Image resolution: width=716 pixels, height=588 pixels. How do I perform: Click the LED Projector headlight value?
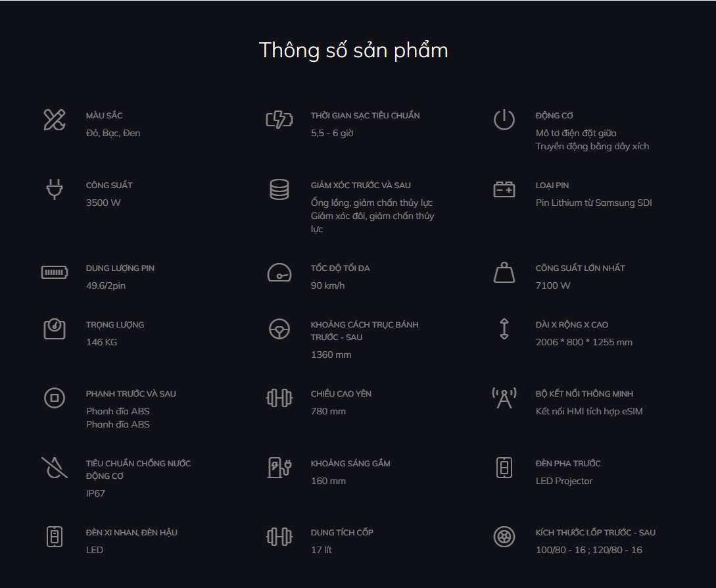coord(564,481)
